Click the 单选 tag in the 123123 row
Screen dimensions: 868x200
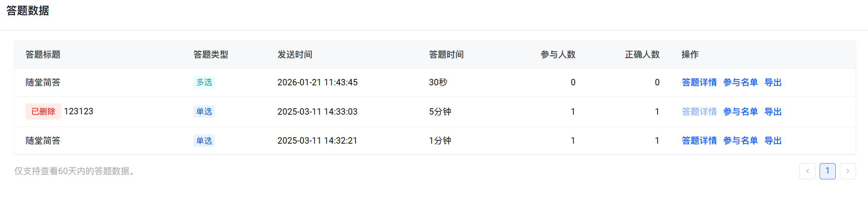point(204,112)
